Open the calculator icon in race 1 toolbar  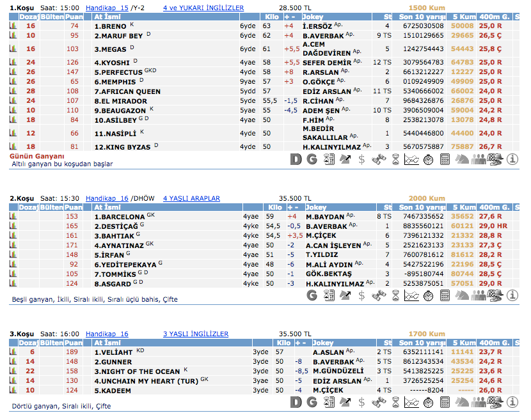click(445, 159)
